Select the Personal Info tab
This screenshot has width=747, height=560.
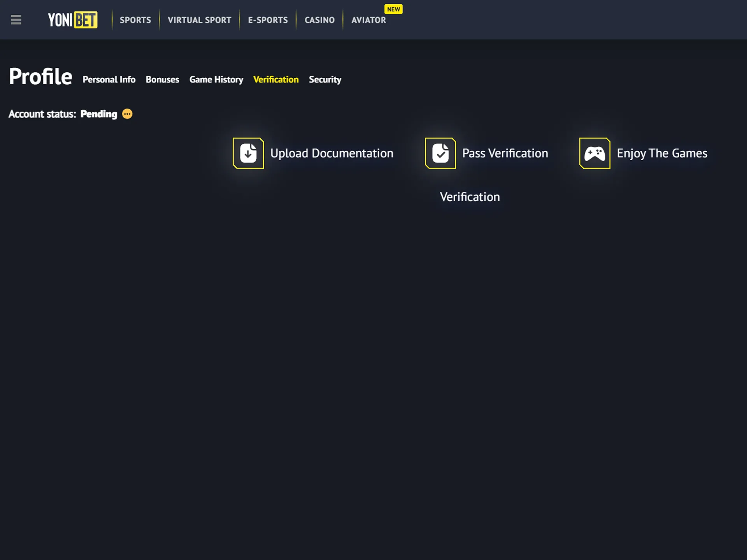coord(109,79)
